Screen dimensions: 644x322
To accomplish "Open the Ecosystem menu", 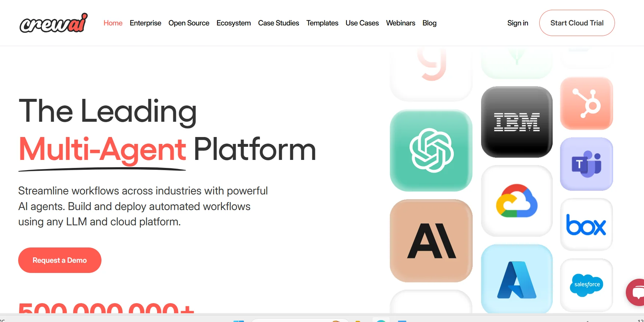I will [233, 23].
